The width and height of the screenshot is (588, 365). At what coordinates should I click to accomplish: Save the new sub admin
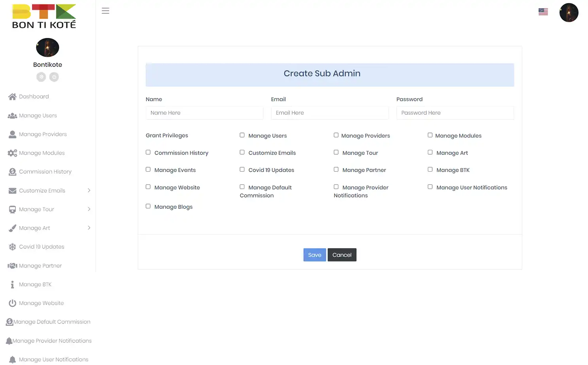(314, 255)
